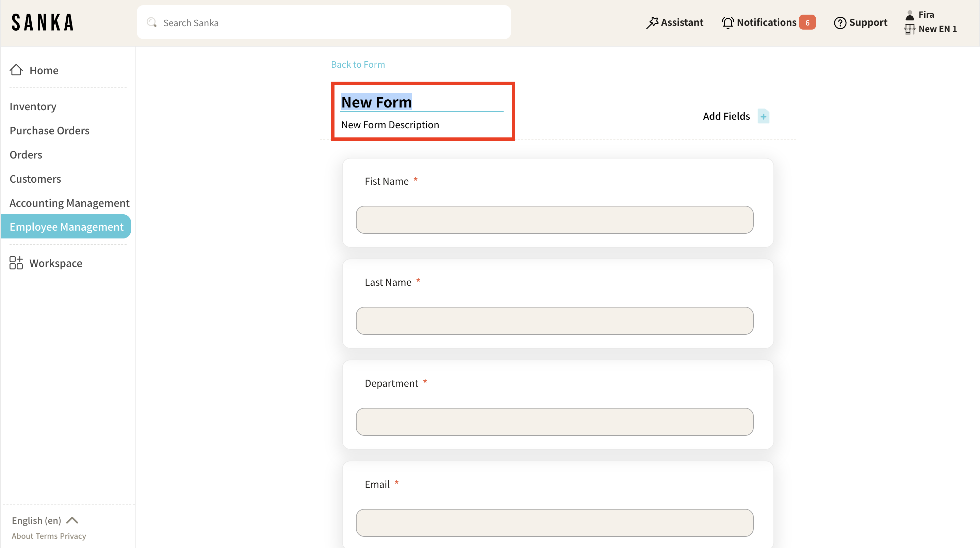This screenshot has height=548, width=980.
Task: Open Support question mark icon
Action: (839, 23)
